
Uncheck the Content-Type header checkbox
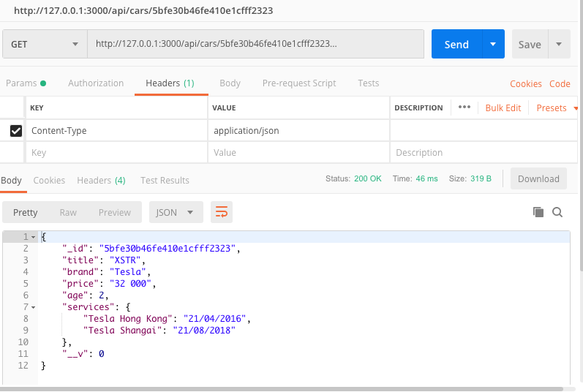pyautogui.click(x=15, y=131)
